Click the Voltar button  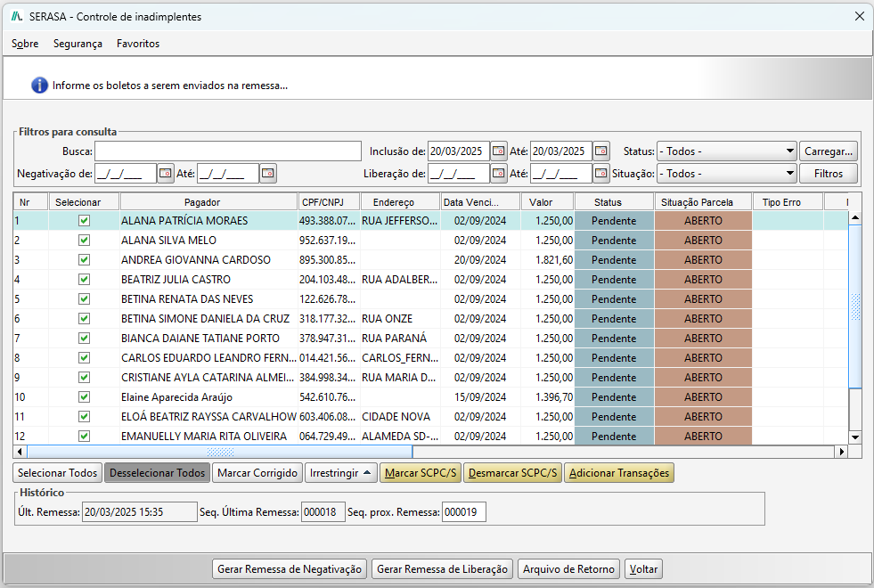tap(643, 569)
